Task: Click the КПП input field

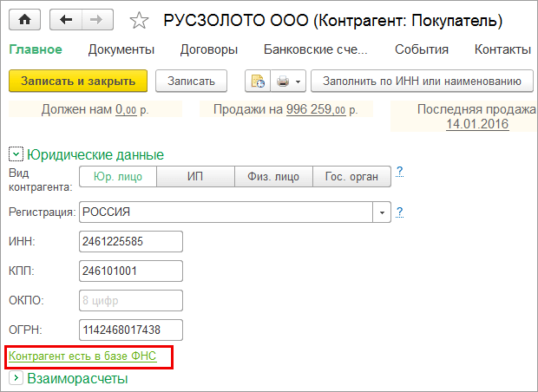Action: [131, 271]
